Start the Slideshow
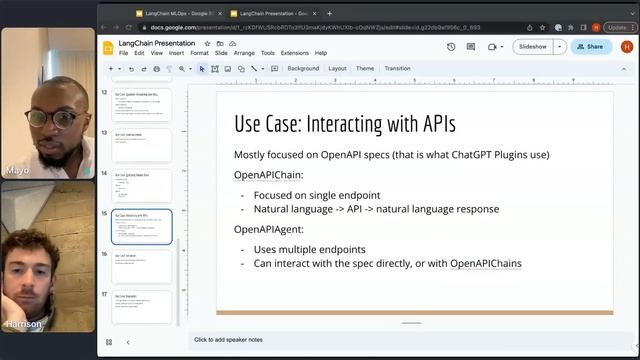 [533, 47]
